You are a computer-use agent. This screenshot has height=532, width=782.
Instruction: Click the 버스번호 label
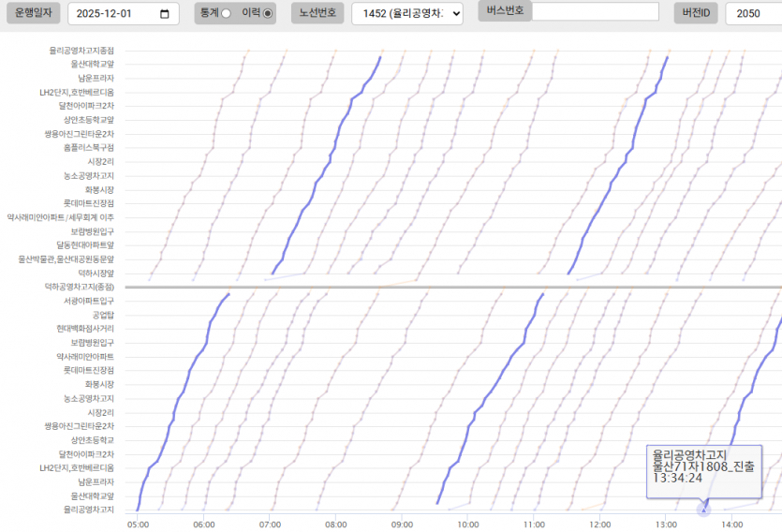click(x=506, y=11)
